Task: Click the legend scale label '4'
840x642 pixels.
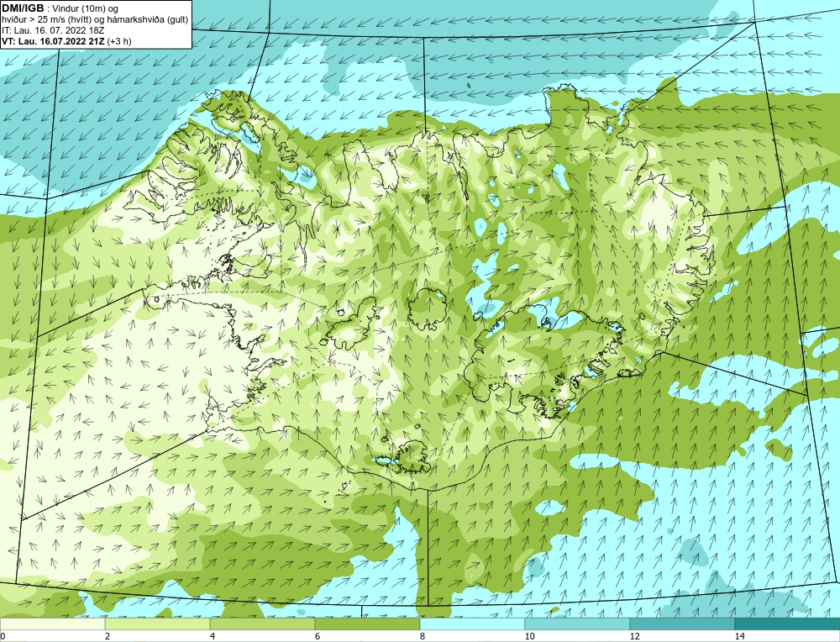Action: pyautogui.click(x=213, y=636)
